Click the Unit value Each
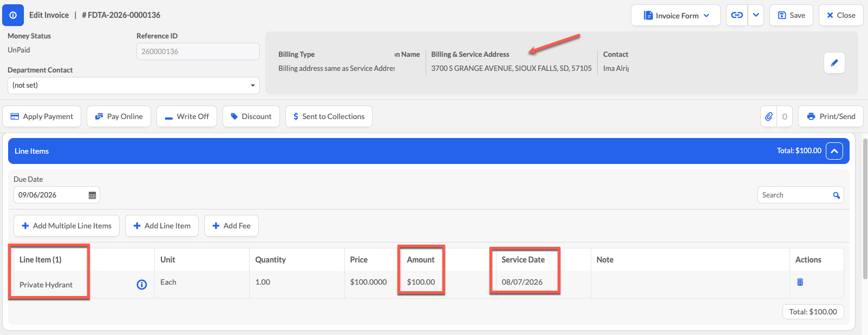 tap(168, 282)
